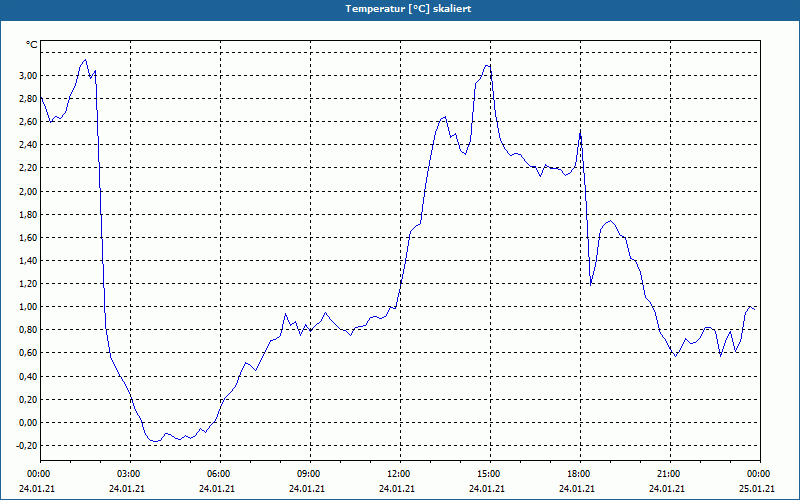The width and height of the screenshot is (800, 500).
Task: Select the 12:00 time axis label
Action: click(x=397, y=474)
